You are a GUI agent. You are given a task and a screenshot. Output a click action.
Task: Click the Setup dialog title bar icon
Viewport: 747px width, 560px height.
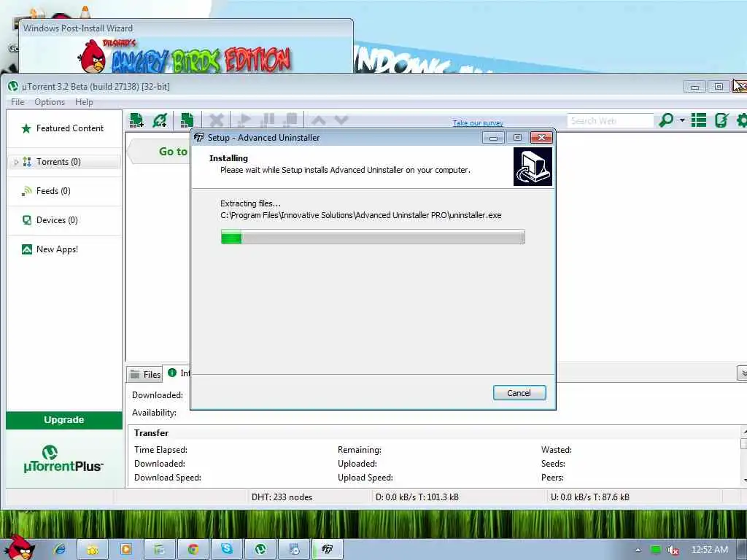pos(199,138)
